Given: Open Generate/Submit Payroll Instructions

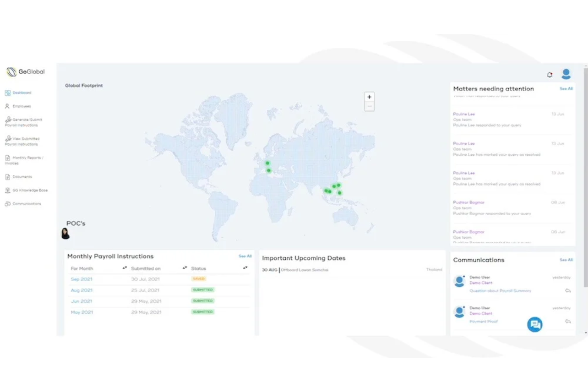Looking at the screenshot, I should pyautogui.click(x=24, y=122).
